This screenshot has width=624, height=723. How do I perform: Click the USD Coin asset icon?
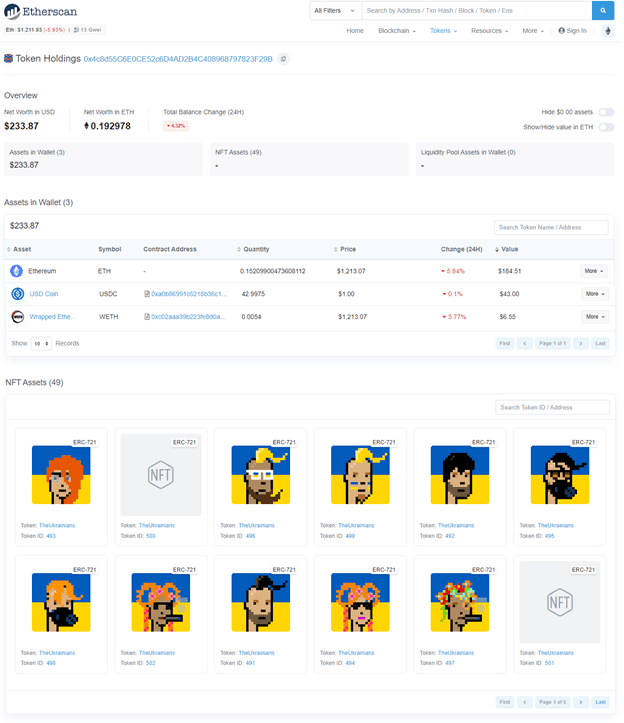[x=18, y=295]
